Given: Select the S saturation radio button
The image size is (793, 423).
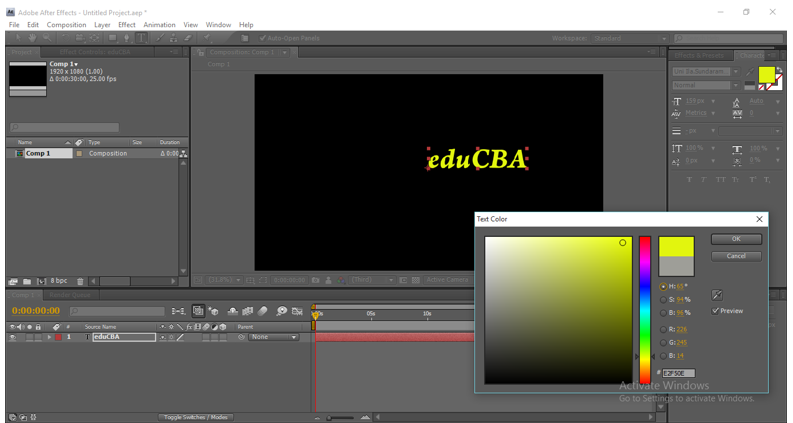Looking at the screenshot, I should click(x=663, y=300).
